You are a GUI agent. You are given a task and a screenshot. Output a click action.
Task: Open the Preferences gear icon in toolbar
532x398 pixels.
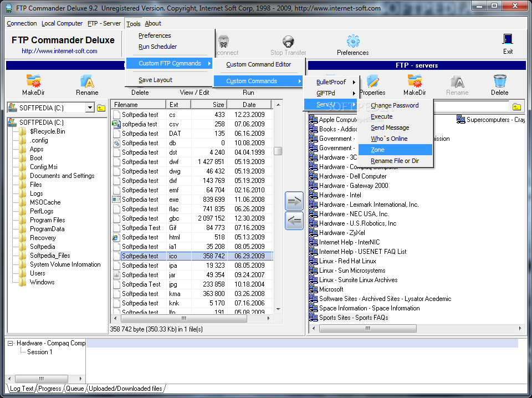(353, 42)
